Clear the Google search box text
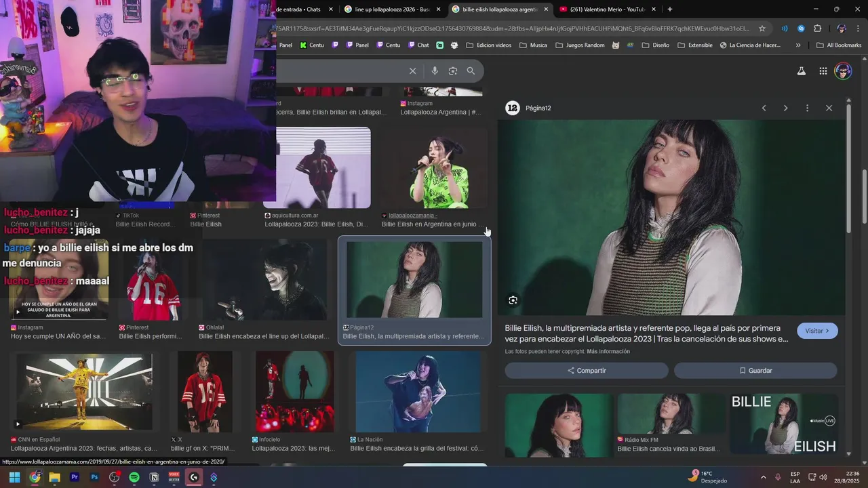The width and height of the screenshot is (868, 488). [x=412, y=71]
